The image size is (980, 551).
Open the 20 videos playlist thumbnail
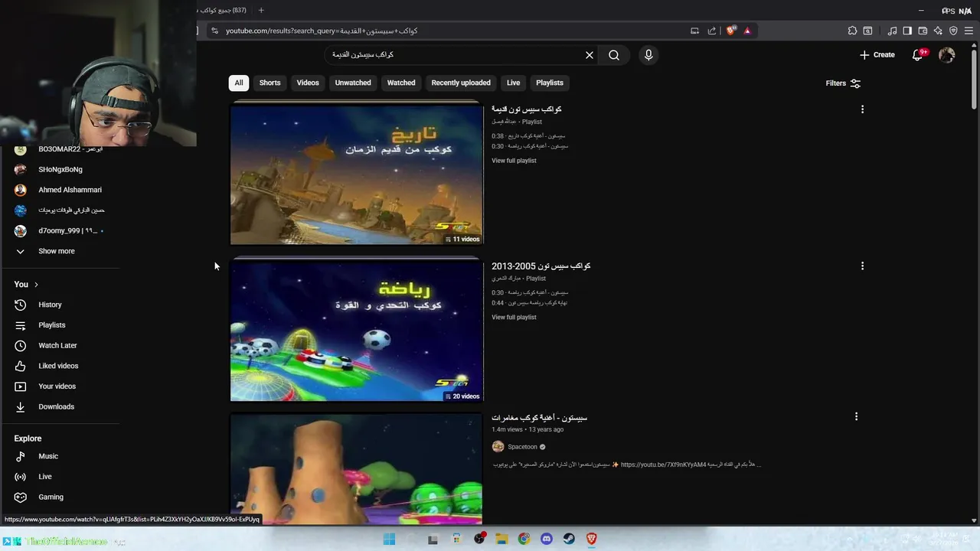(357, 331)
